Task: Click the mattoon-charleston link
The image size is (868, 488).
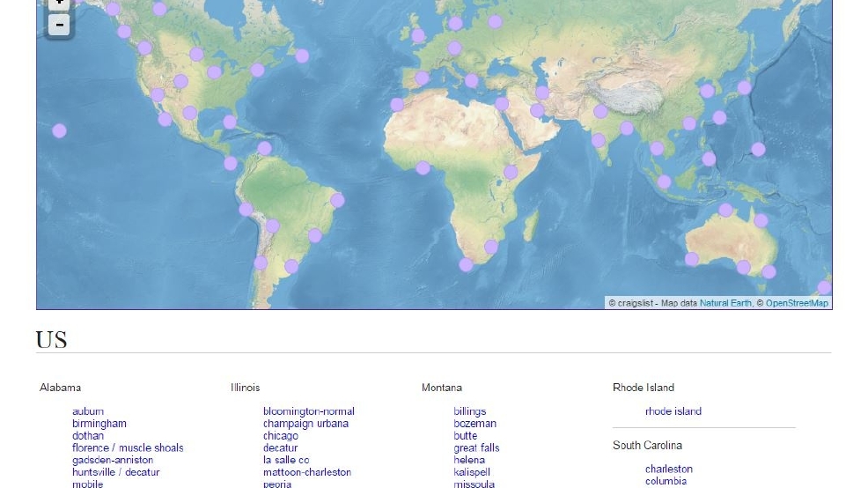Action: [x=307, y=472]
